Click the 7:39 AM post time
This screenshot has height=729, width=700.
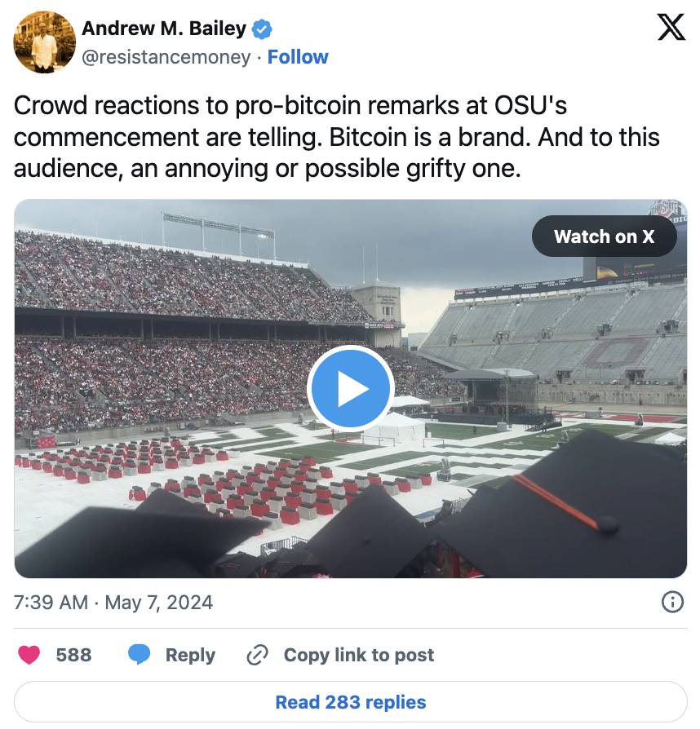(51, 603)
